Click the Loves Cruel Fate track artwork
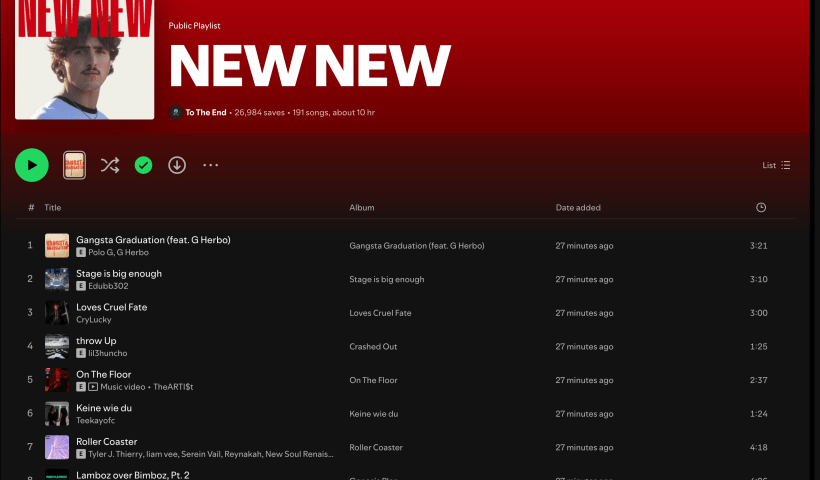820x480 pixels. (57, 313)
